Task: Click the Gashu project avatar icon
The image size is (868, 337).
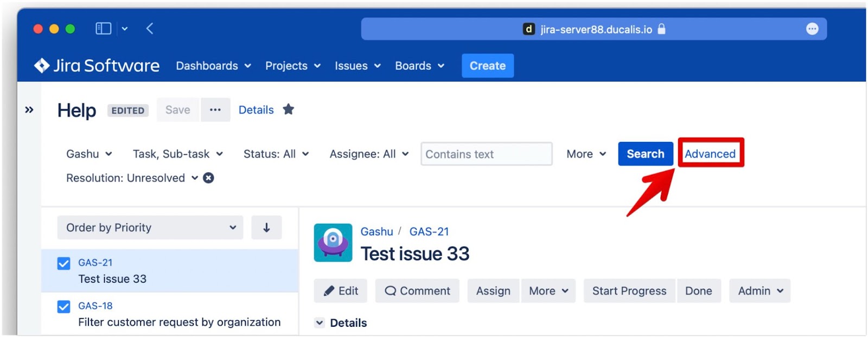Action: point(333,242)
